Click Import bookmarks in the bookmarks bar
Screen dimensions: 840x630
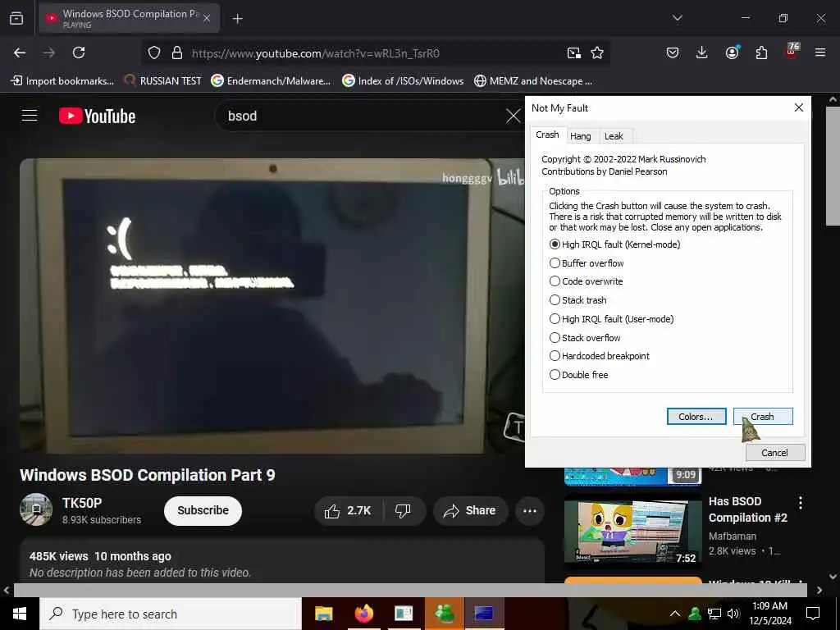click(62, 81)
